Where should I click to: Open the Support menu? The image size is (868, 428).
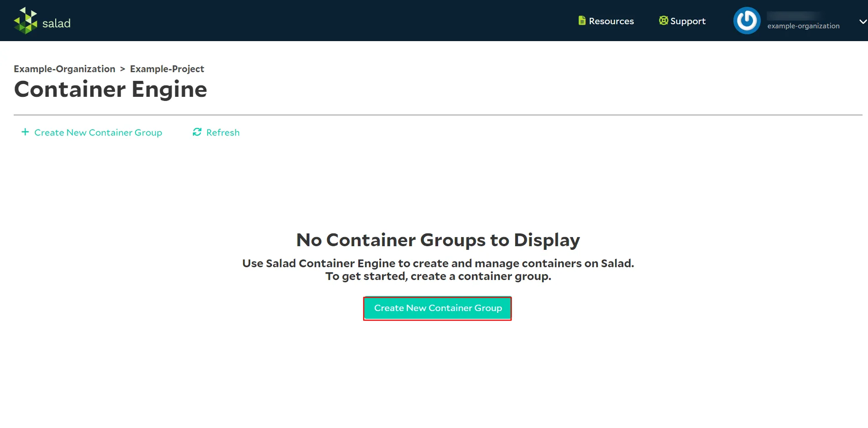coord(682,21)
